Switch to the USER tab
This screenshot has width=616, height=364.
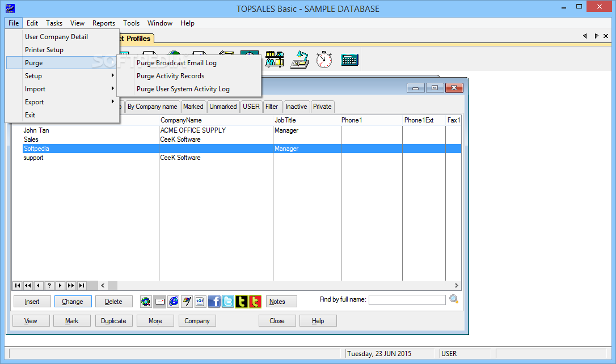pos(251,107)
